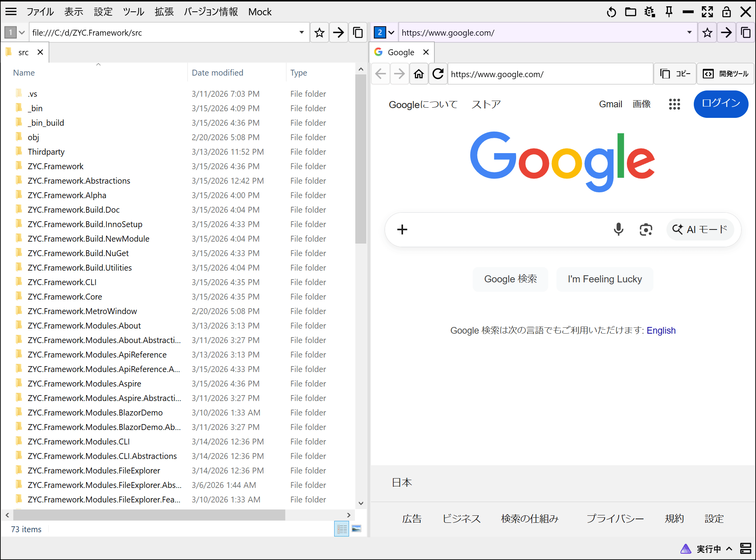Start voice search with the microphone icon
The image size is (756, 560).
tap(618, 229)
